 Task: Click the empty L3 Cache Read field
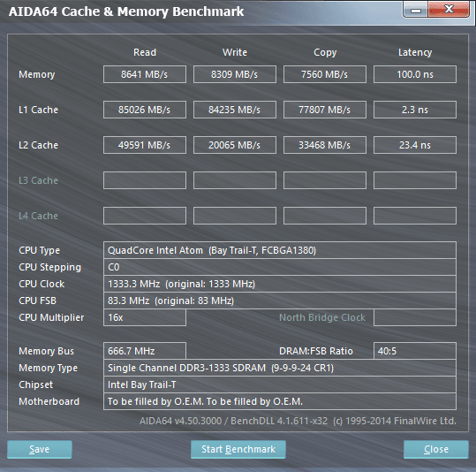pos(145,180)
